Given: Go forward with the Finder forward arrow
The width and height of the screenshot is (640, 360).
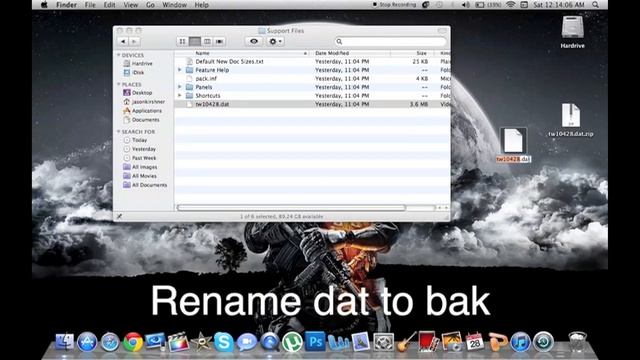Looking at the screenshot, I should coord(134,41).
